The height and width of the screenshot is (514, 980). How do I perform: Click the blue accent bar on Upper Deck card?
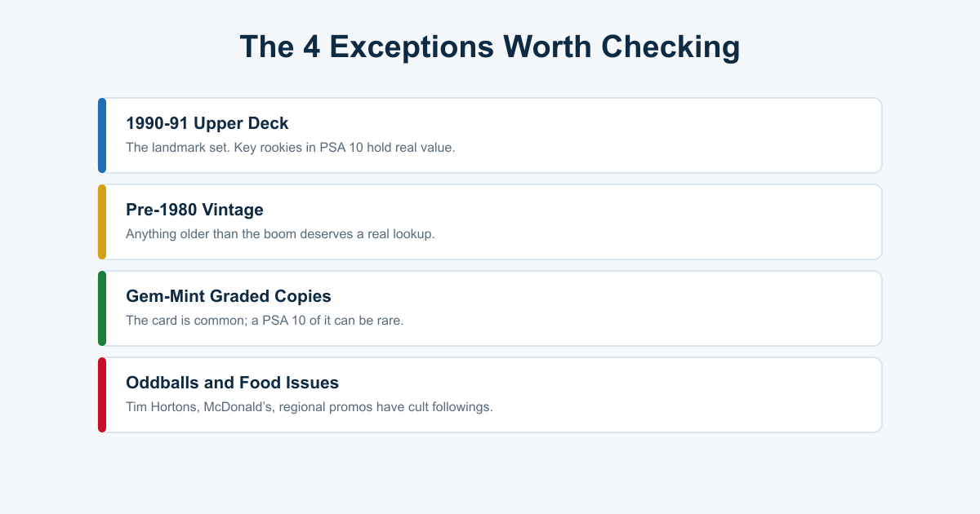[102, 135]
